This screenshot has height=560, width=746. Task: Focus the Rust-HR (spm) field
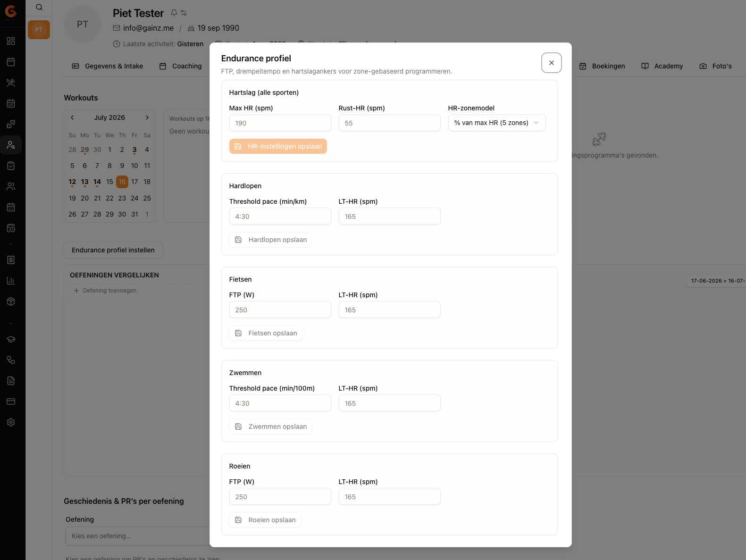[390, 123]
